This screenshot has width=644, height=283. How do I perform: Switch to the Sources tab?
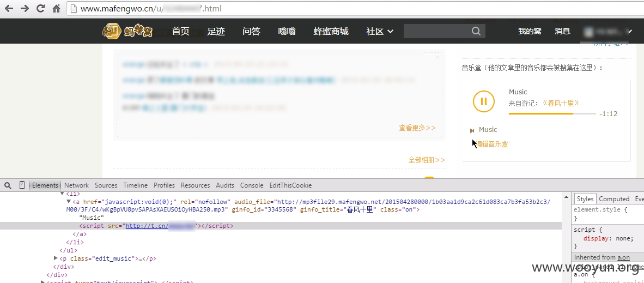click(106, 185)
